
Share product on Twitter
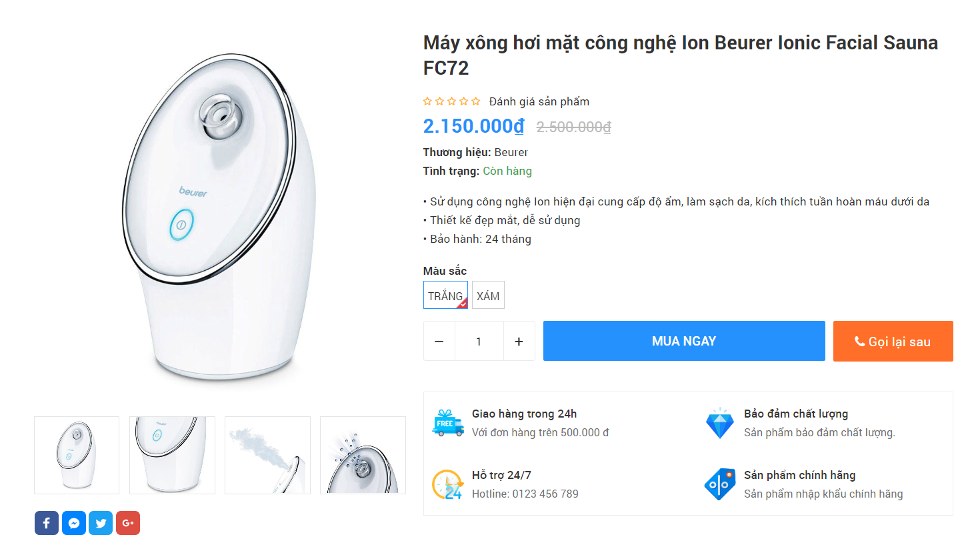coord(101,523)
